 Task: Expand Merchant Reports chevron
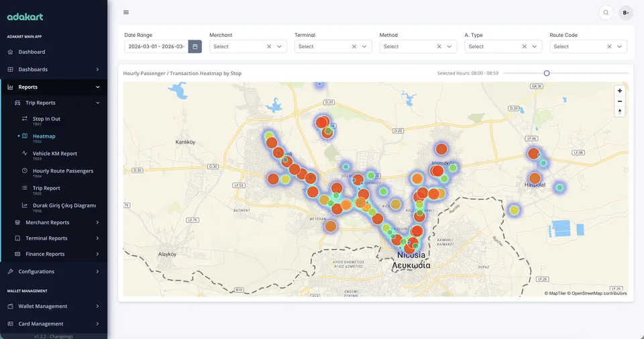tap(97, 222)
